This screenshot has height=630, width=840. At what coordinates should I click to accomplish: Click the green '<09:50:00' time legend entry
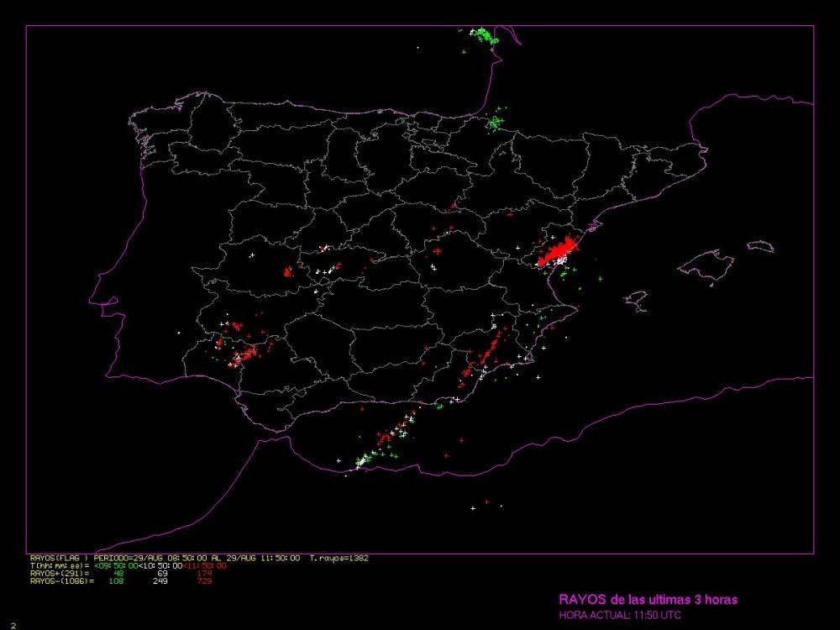click(113, 565)
